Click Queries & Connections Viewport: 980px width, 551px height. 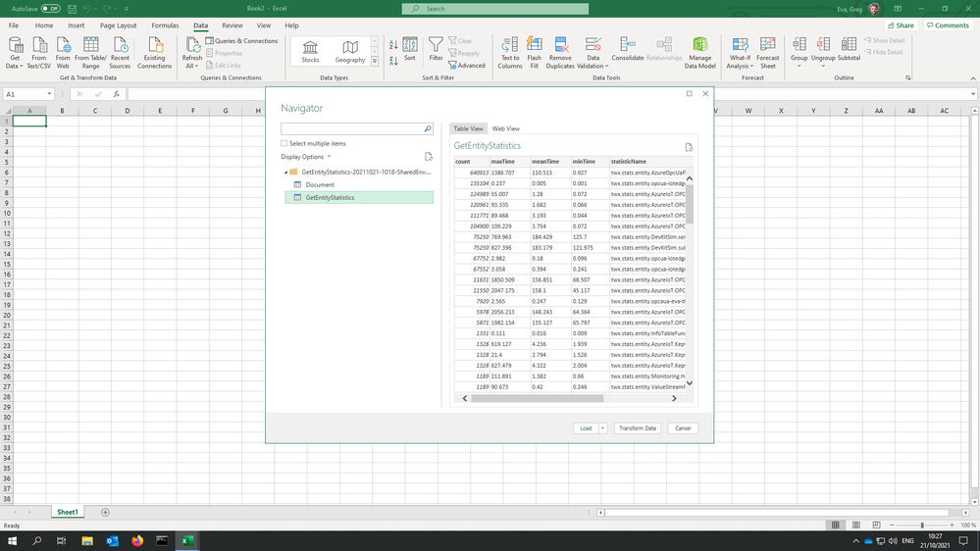point(242,40)
